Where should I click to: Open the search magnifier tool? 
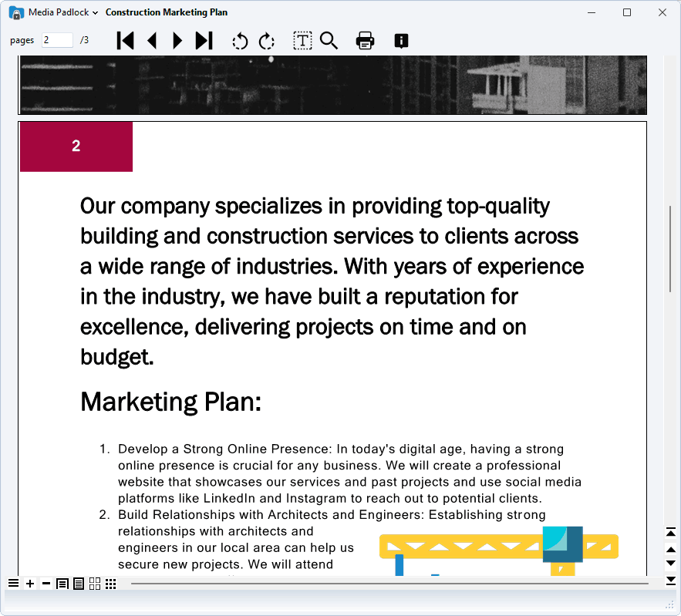pyautogui.click(x=329, y=41)
